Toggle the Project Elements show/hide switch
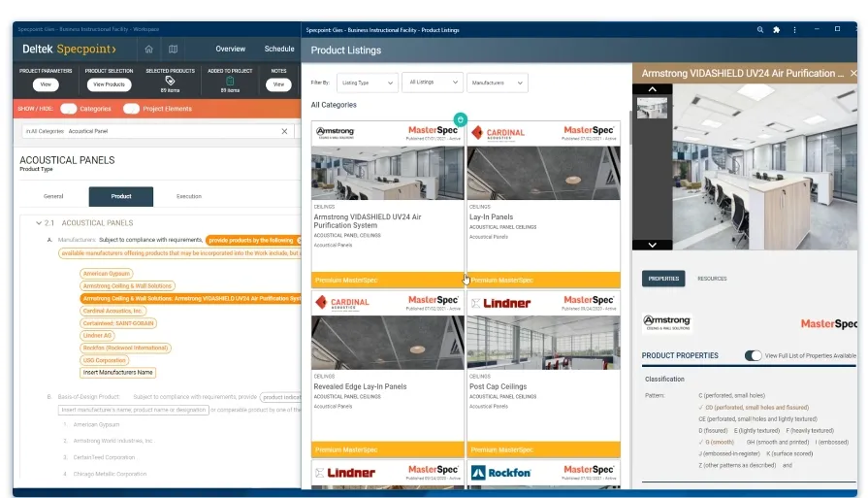Image resolution: width=868 pixels, height=498 pixels. 131,109
